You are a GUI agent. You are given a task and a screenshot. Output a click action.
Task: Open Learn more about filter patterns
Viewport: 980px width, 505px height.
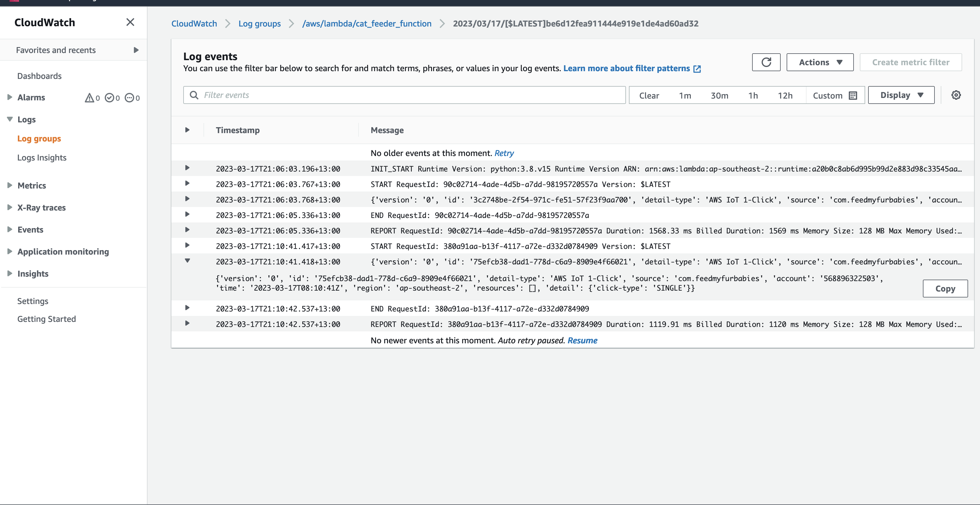(627, 68)
